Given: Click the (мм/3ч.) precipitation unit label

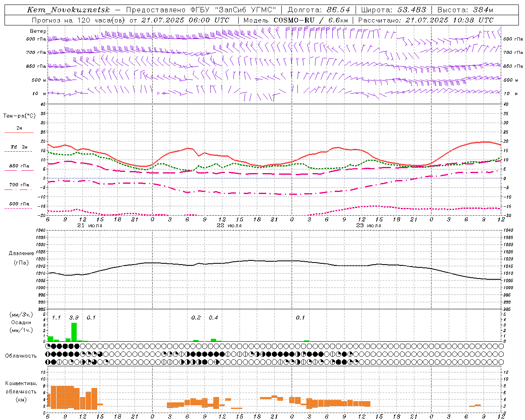Looking at the screenshot, I should (21, 315).
